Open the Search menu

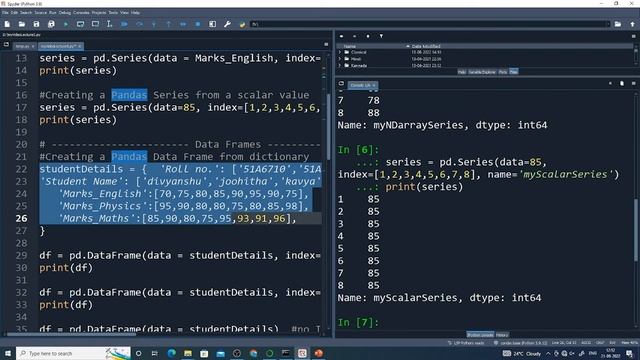pos(26,13)
